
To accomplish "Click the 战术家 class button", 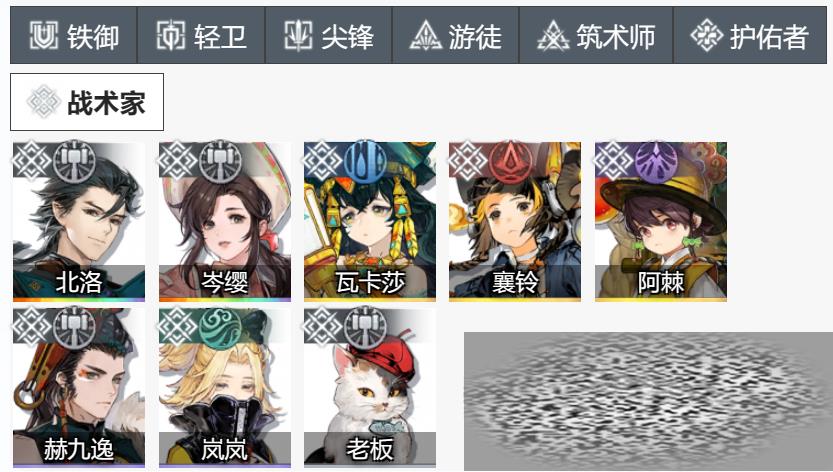I will click(x=87, y=102).
